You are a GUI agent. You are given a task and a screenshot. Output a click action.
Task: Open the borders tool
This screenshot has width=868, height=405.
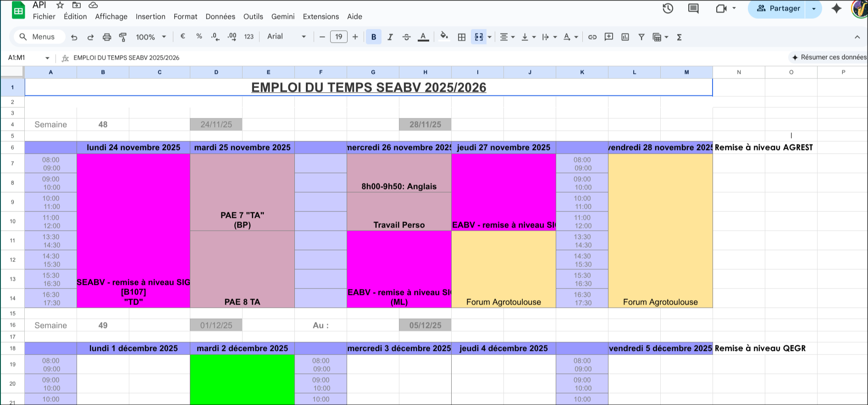(462, 37)
